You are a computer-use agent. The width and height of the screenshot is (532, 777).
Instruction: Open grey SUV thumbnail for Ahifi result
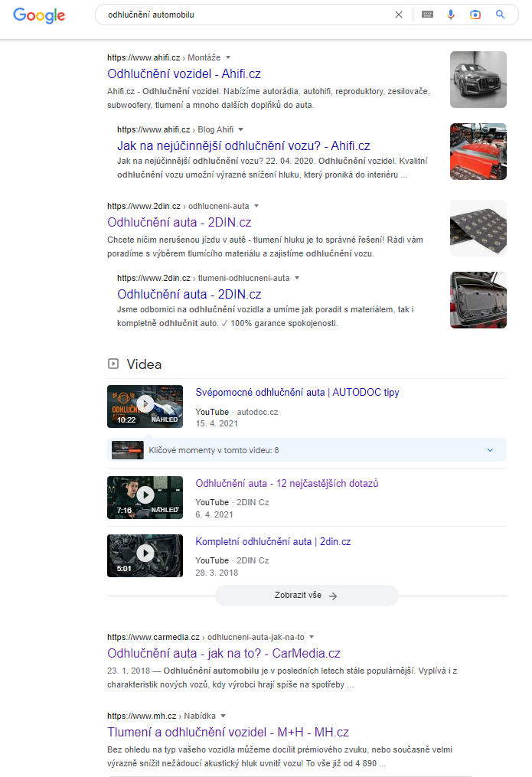click(478, 80)
